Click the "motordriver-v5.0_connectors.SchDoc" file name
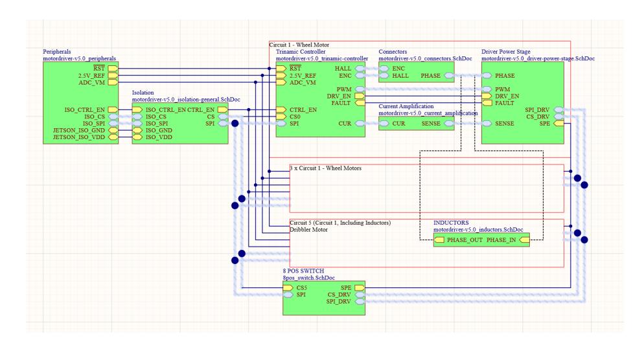The width and height of the screenshot is (644, 345). [425, 59]
